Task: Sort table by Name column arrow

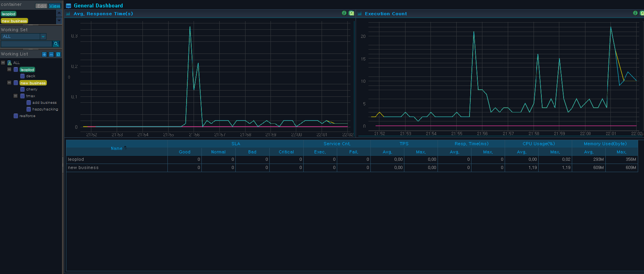Action: coord(125,148)
